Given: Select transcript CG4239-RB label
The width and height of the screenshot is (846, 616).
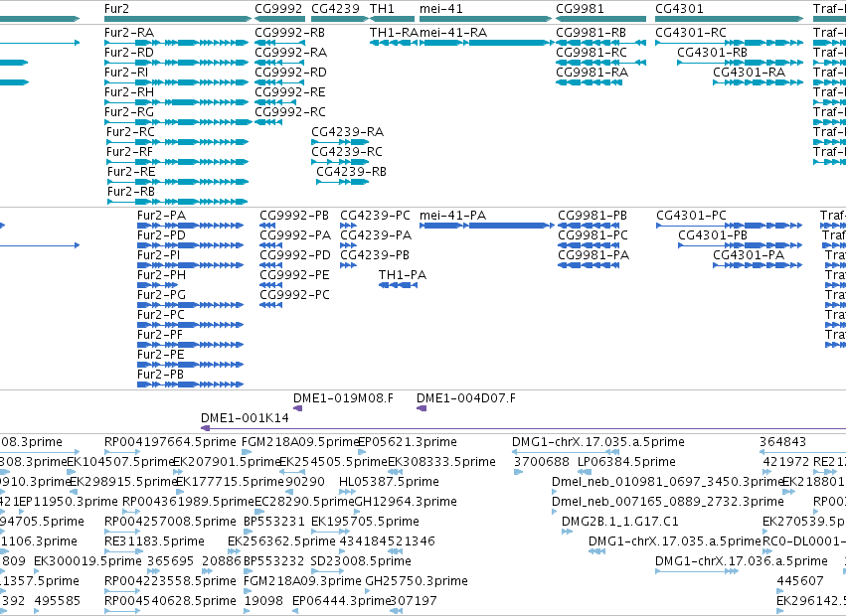Looking at the screenshot, I should coord(351,172).
